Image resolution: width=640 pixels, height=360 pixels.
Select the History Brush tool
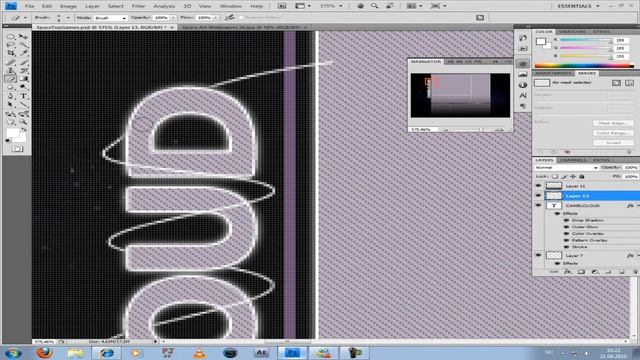click(x=23, y=71)
